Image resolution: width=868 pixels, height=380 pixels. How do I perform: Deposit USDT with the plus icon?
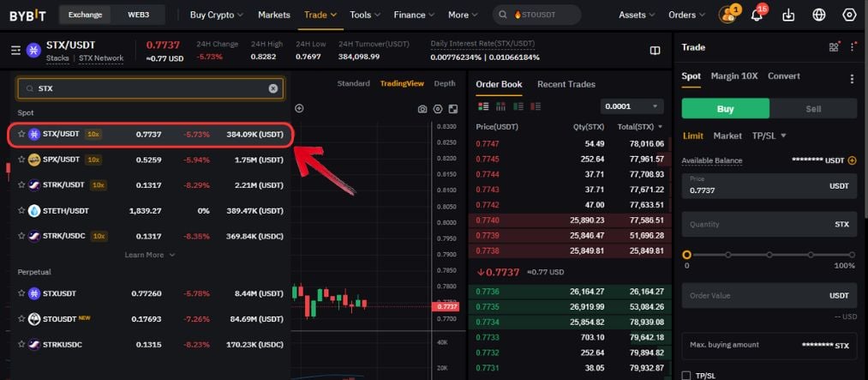[852, 160]
